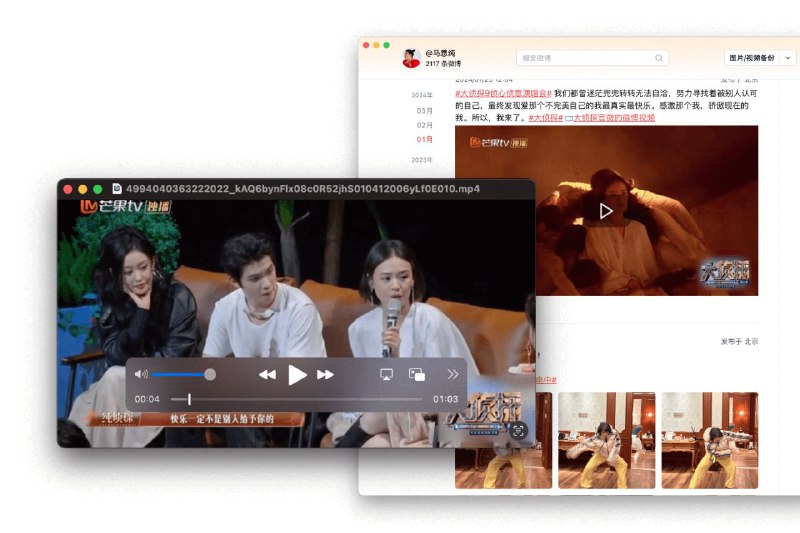
Task: Click the 发布于 北京 location text
Action: [x=739, y=341]
